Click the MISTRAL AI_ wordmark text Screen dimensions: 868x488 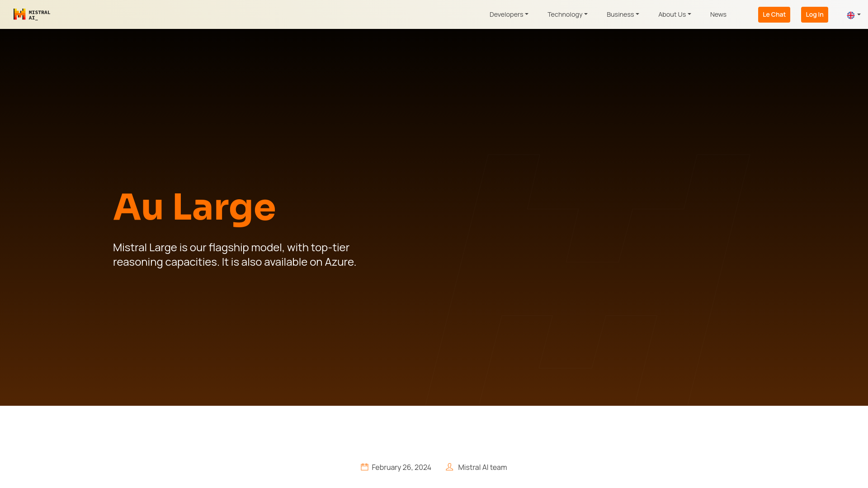click(x=39, y=15)
